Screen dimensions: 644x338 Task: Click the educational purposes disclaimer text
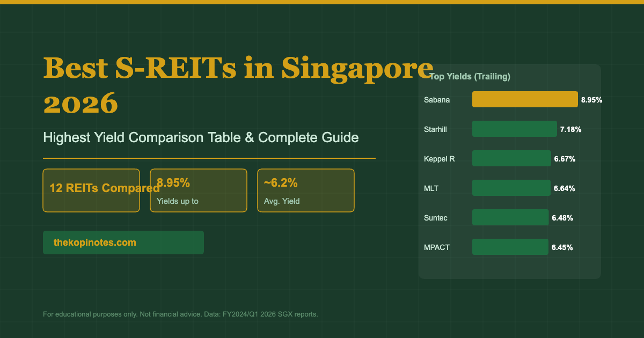[180, 314]
